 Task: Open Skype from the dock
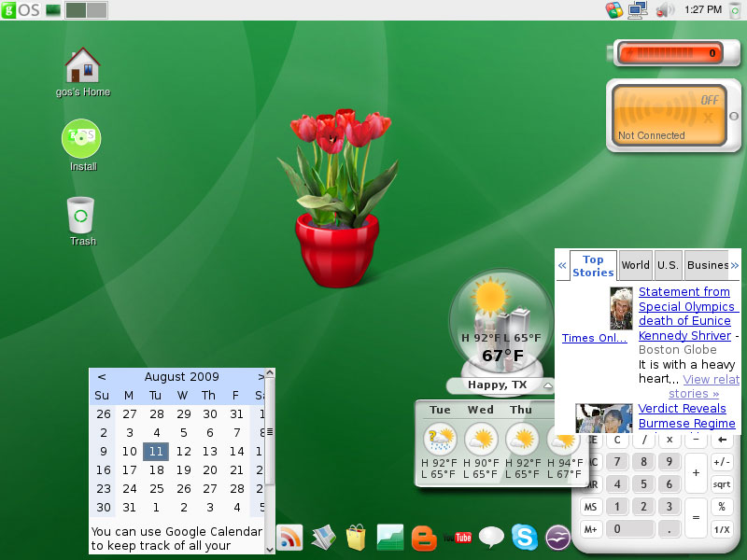point(525,537)
